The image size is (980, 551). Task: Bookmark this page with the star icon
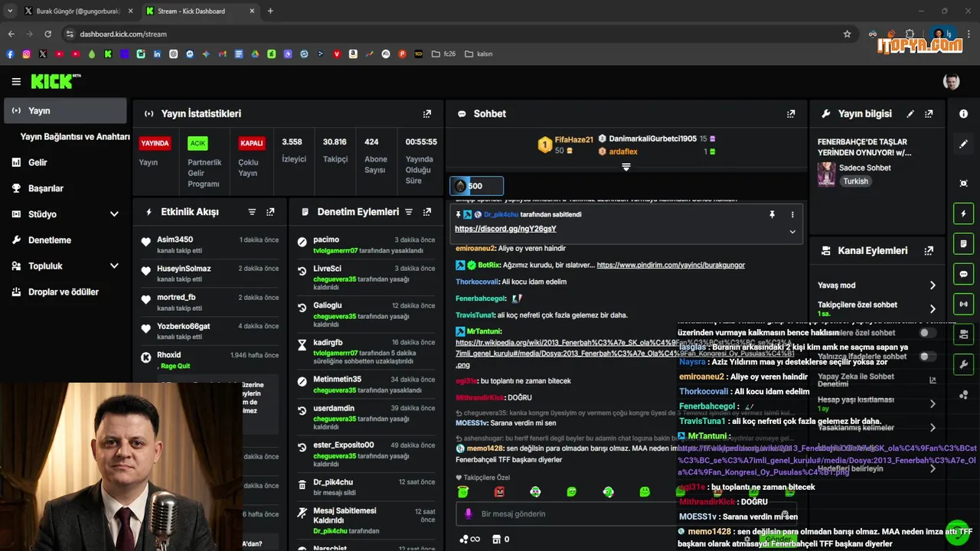[x=847, y=34]
